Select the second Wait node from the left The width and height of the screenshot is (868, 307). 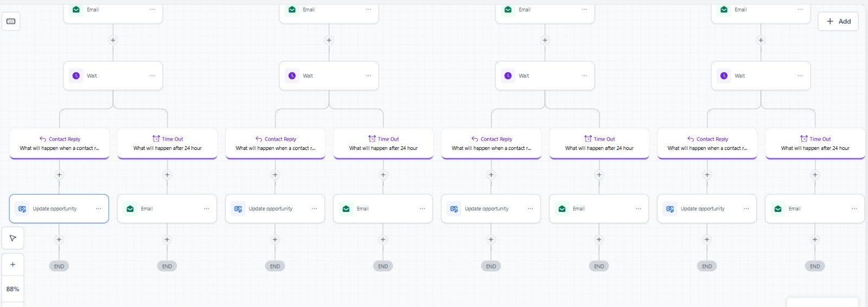pos(329,76)
